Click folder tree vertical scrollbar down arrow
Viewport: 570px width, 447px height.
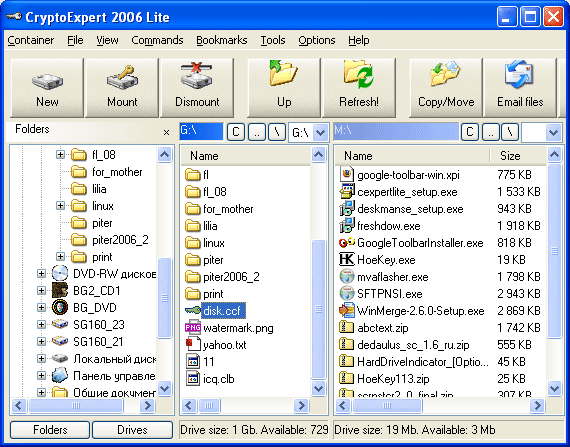pos(165,388)
